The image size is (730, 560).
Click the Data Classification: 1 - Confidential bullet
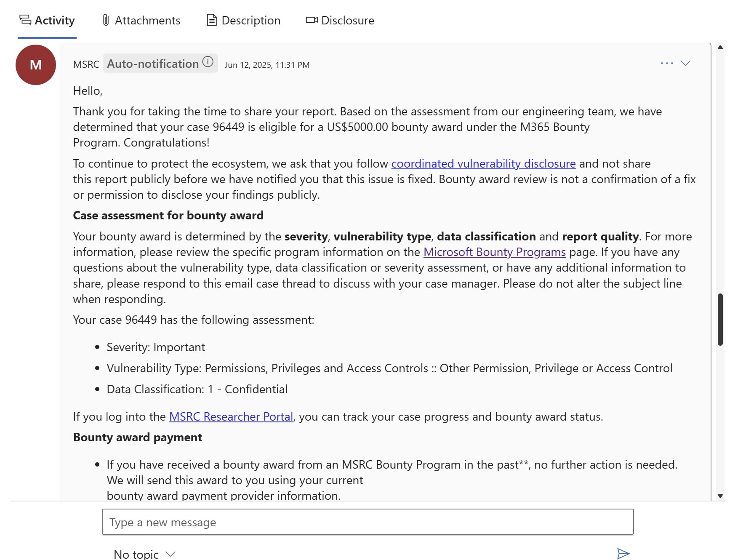click(x=197, y=389)
